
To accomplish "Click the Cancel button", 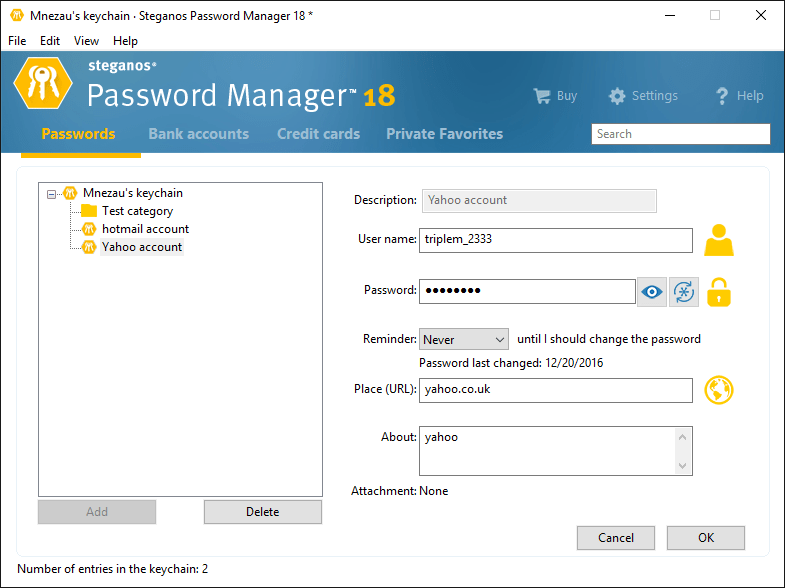I will pos(616,538).
